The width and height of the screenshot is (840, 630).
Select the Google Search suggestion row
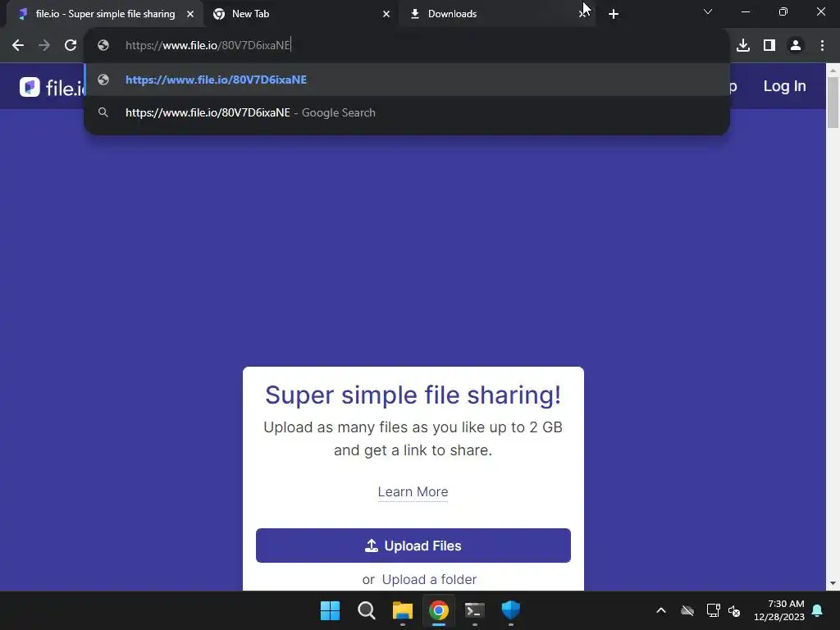pos(407,112)
